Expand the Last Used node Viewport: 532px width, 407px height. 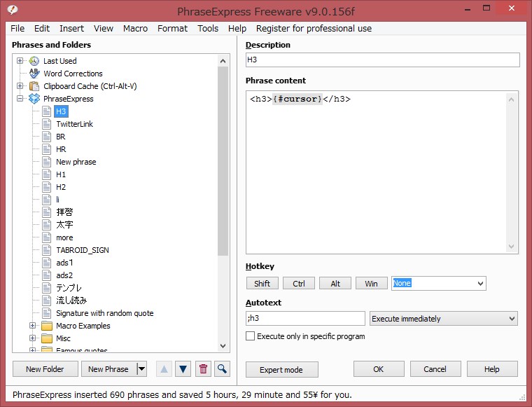(x=20, y=61)
